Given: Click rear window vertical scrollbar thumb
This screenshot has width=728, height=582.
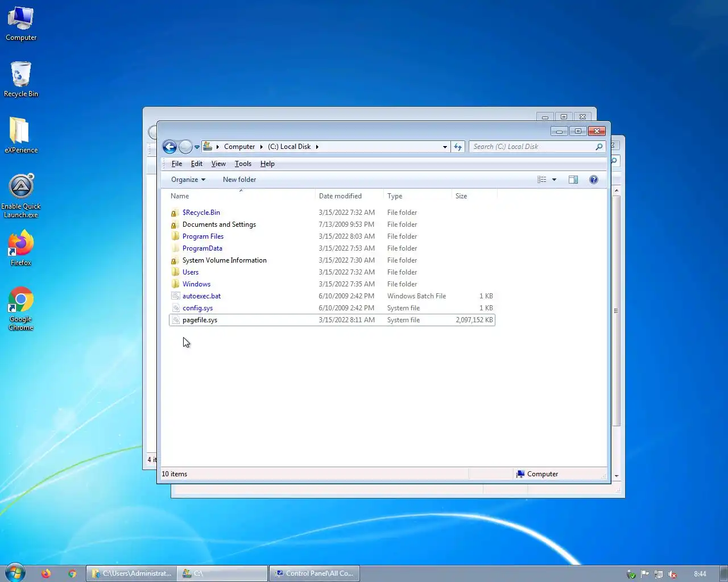Looking at the screenshot, I should 617,311.
